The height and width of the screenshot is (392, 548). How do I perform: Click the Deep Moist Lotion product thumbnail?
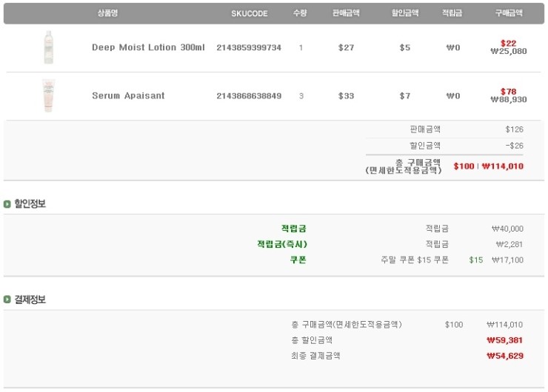[x=49, y=47]
